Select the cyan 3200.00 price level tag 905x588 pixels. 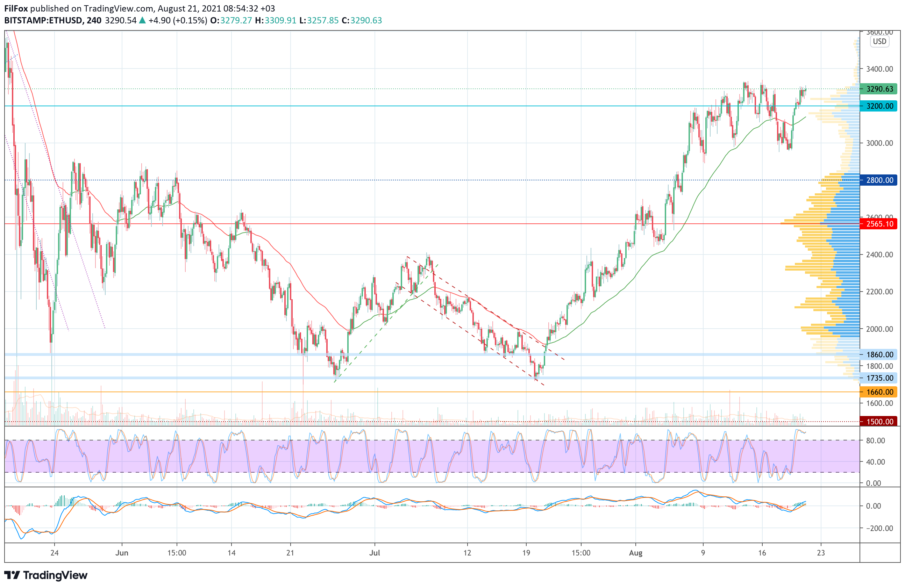click(879, 106)
